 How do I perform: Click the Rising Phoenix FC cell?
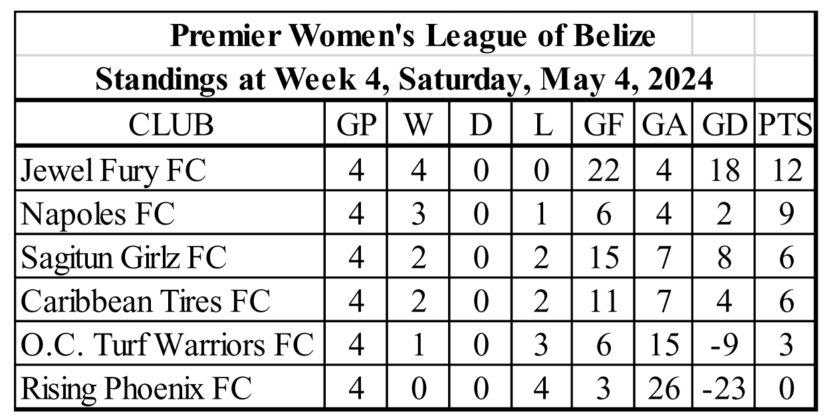click(x=170, y=388)
